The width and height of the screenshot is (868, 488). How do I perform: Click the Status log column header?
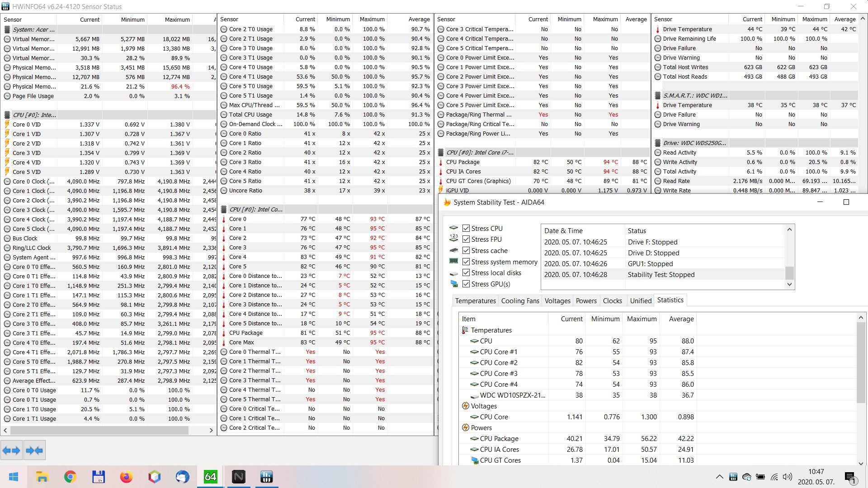tap(704, 231)
